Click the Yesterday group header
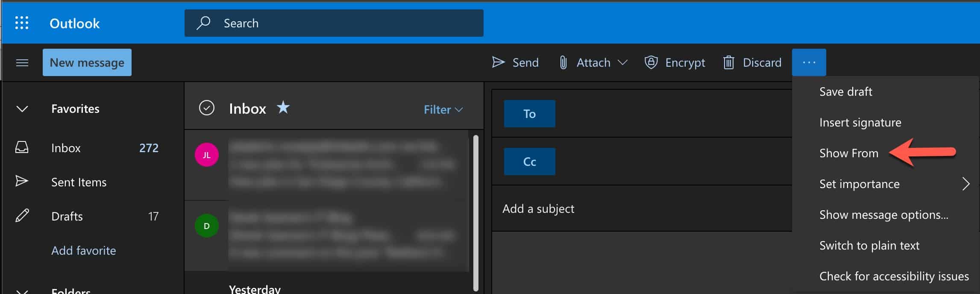The width and height of the screenshot is (980, 294). pos(255,289)
